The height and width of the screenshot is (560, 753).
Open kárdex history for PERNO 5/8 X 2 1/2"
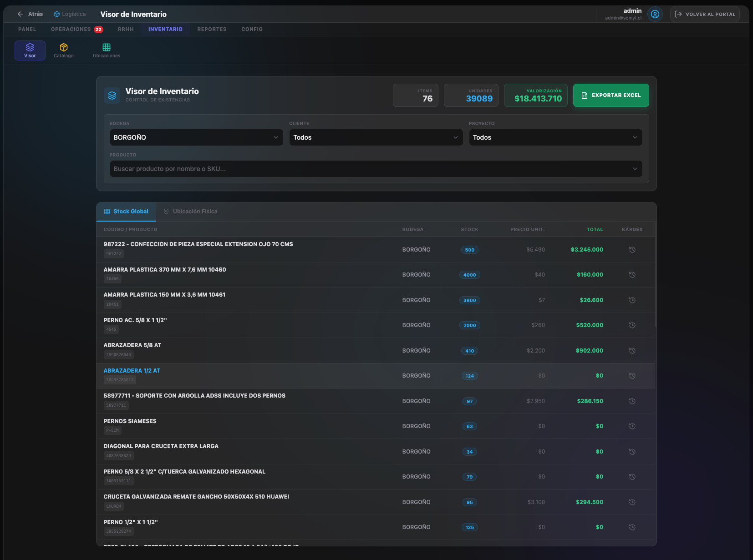point(632,477)
